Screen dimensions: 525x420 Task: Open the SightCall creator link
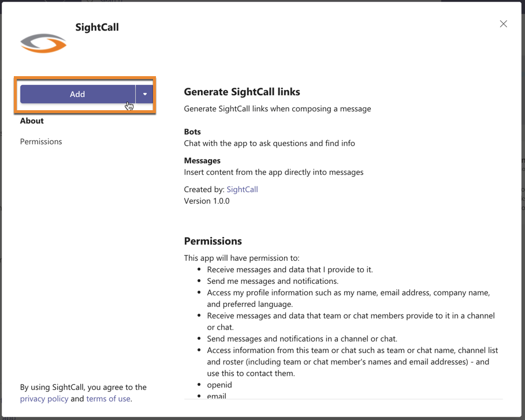coord(242,189)
